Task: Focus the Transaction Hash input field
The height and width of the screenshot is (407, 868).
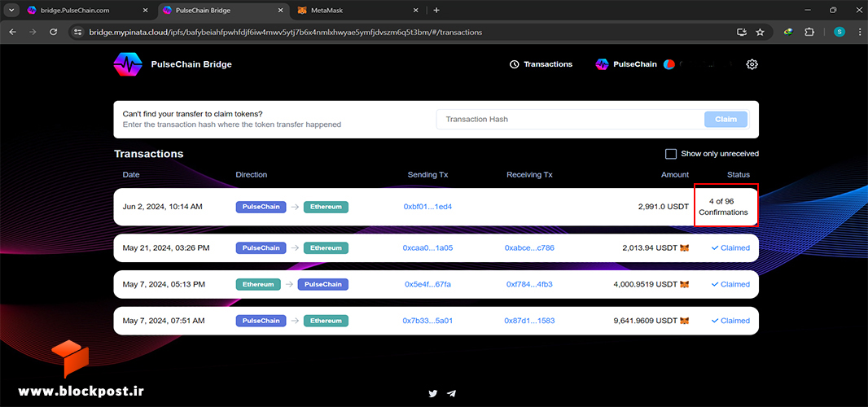Action: pyautogui.click(x=569, y=119)
